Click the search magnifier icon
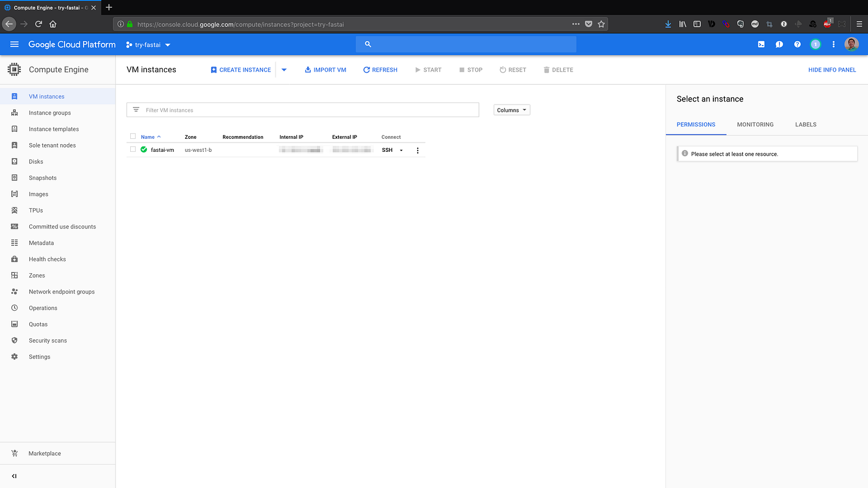The image size is (868, 488). [368, 44]
